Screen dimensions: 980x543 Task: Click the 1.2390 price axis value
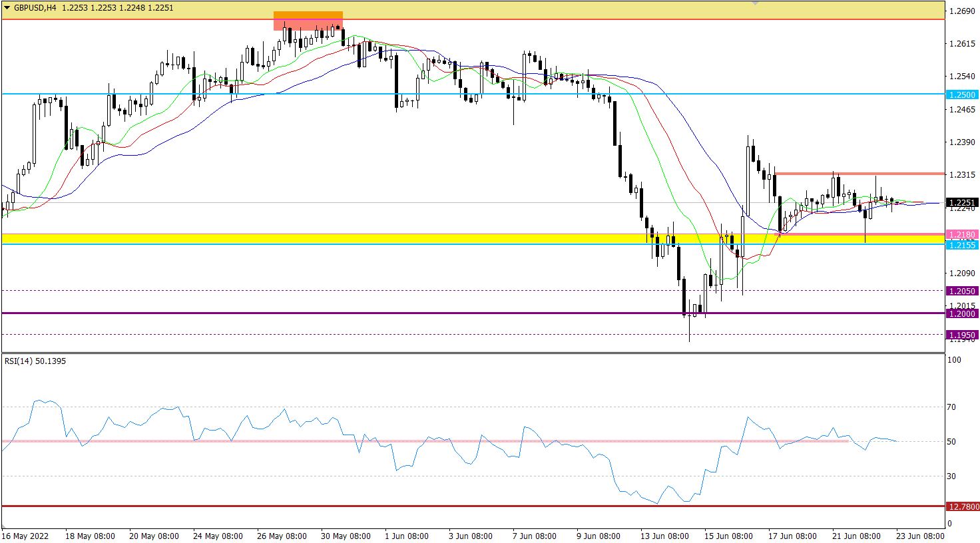click(963, 142)
